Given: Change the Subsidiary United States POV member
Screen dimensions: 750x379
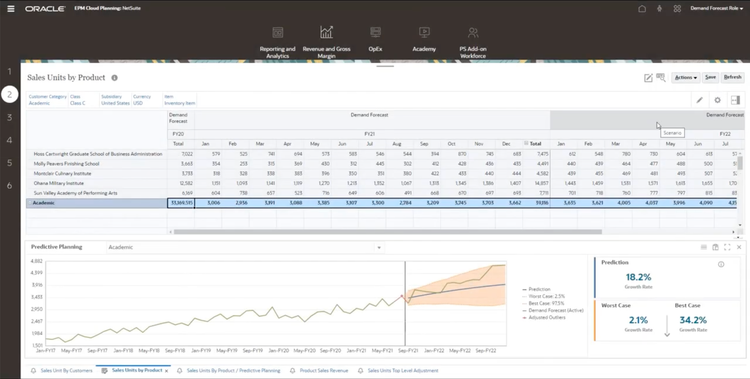Looking at the screenshot, I should (x=115, y=100).
